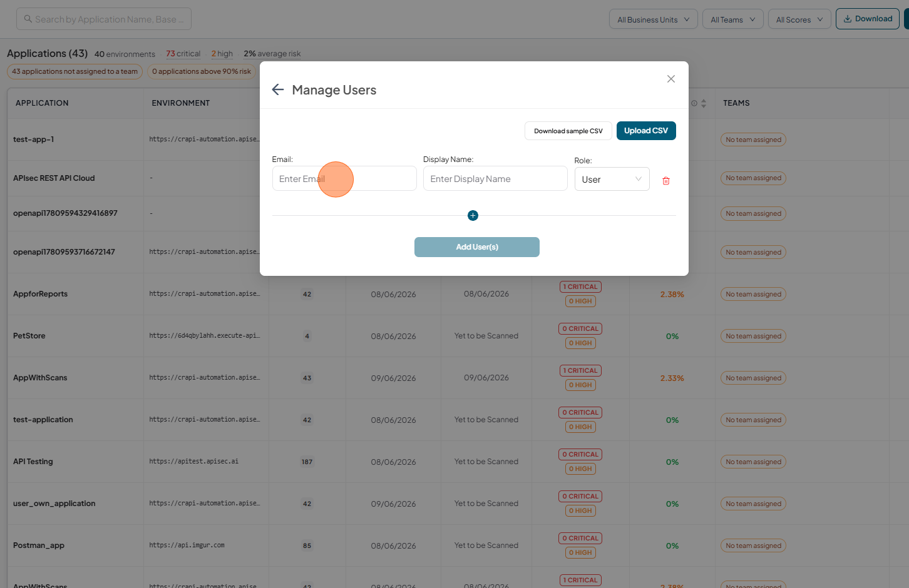Click the 2 high summary link

pyautogui.click(x=222, y=54)
